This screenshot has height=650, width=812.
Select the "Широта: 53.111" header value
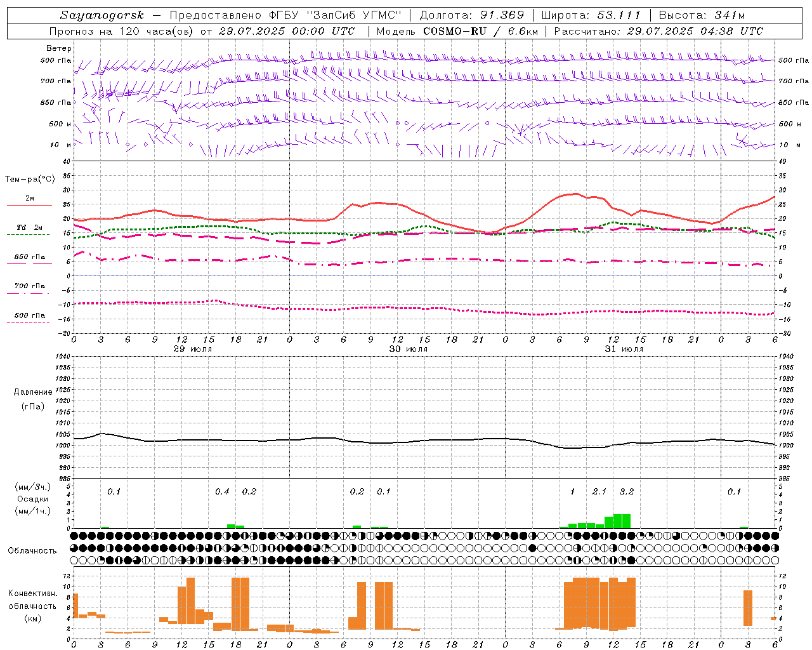click(x=591, y=15)
